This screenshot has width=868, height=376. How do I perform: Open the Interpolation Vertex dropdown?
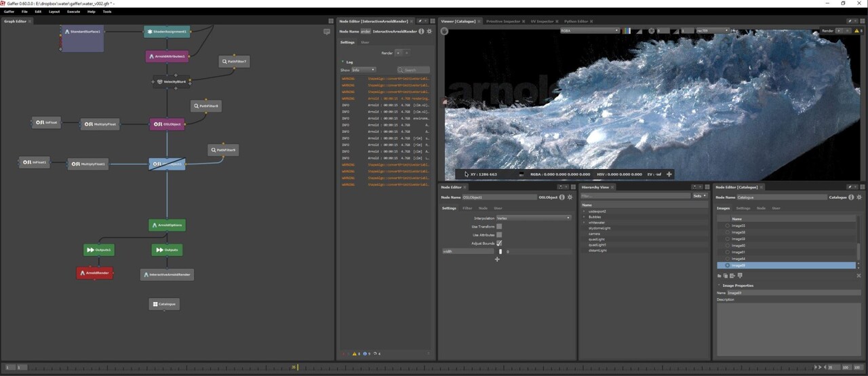tap(534, 218)
